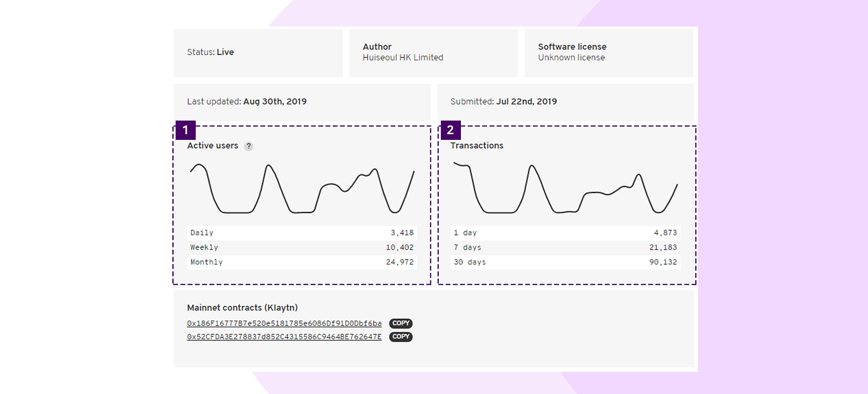Select the Weekly active users value 10,402
This screenshot has height=394, width=868.
click(x=400, y=248)
